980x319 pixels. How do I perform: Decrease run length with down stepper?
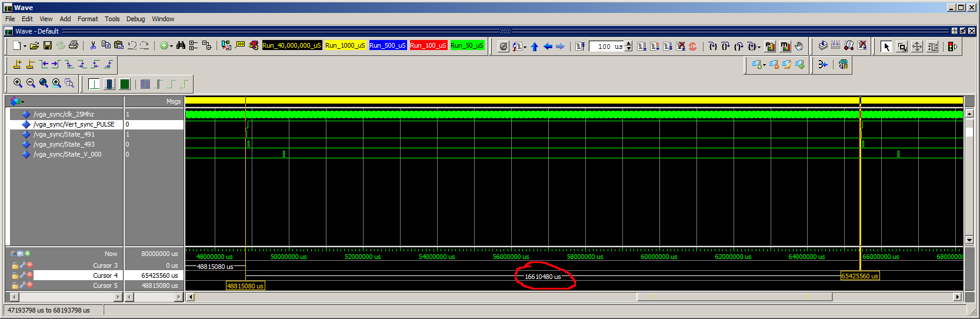pyautogui.click(x=629, y=49)
